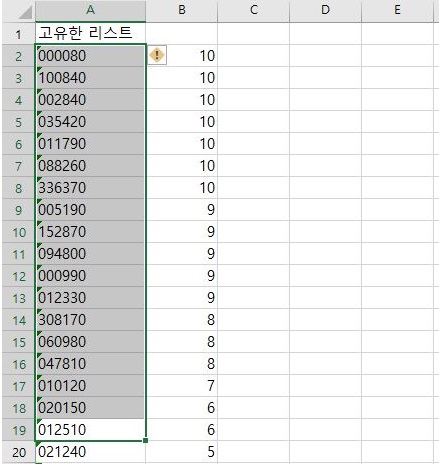The height and width of the screenshot is (464, 439).
Task: Select row 20 header
Action: 18,452
